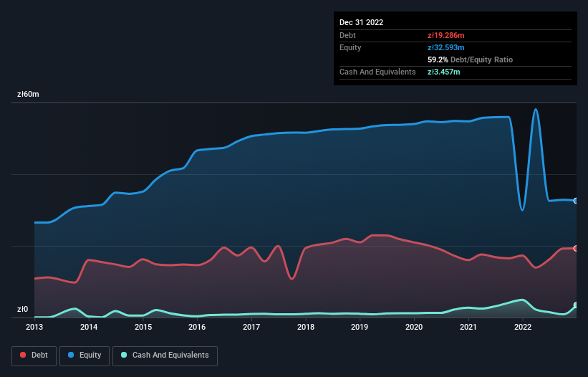The image size is (588, 377).
Task: Click the Debt row label in the tooltip
Action: [x=347, y=35]
